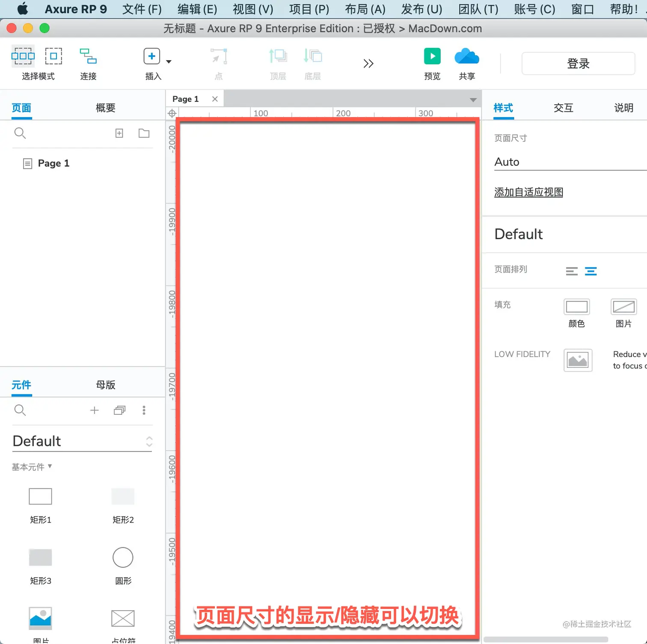Switch to the 交互 interactions tab
Viewport: 647px width, 644px height.
(x=563, y=108)
